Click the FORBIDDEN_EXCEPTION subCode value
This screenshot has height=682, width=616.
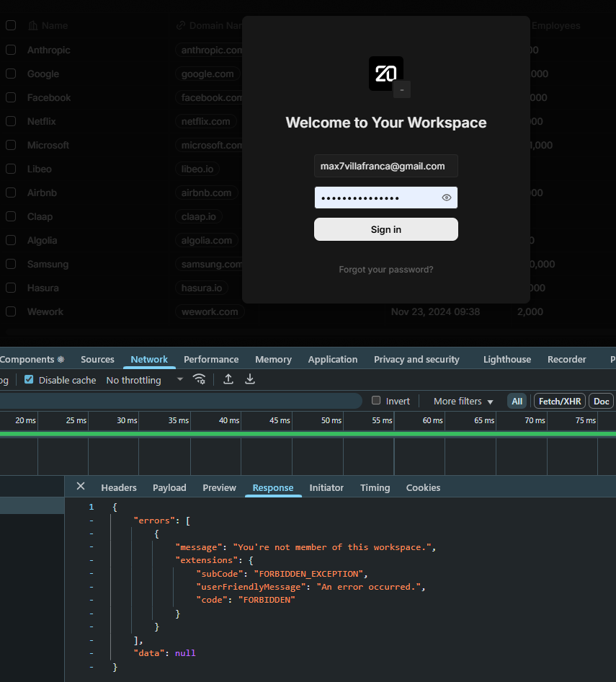coord(308,574)
